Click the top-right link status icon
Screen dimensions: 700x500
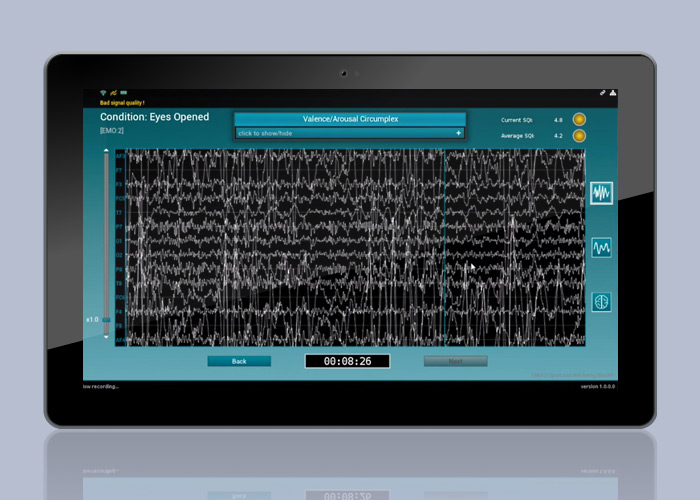603,93
